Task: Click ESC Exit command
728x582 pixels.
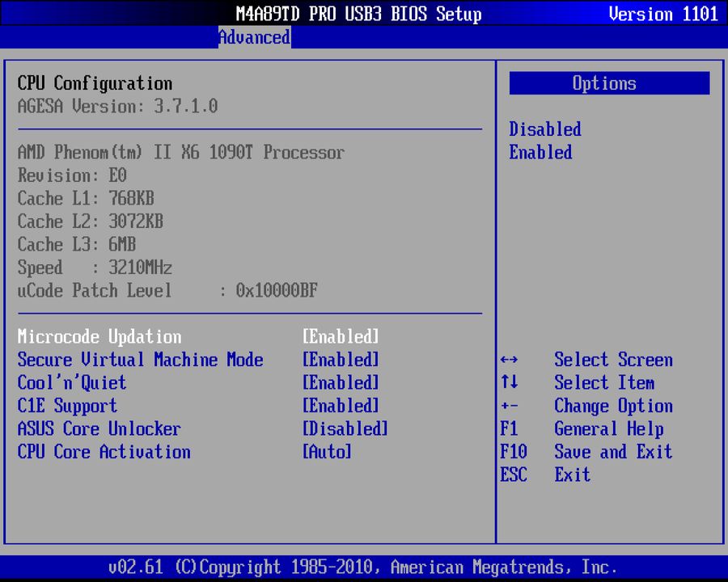Action: [572, 475]
